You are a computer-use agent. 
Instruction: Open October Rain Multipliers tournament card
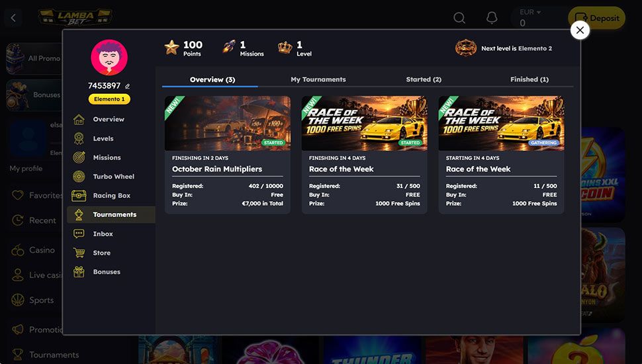pyautogui.click(x=227, y=155)
